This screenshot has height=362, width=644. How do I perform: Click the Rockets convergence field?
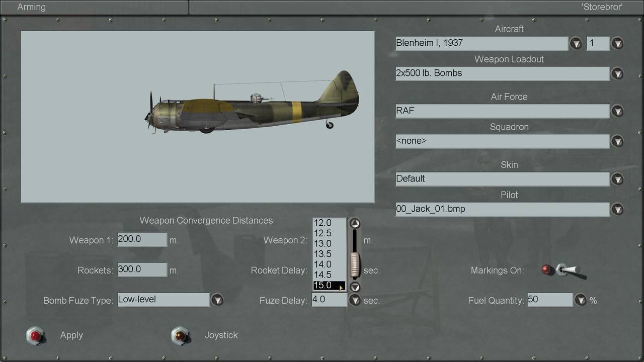tap(142, 269)
